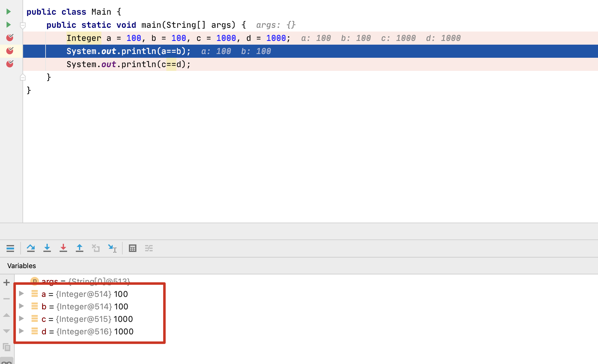Select the Variables panel tab

point(22,266)
